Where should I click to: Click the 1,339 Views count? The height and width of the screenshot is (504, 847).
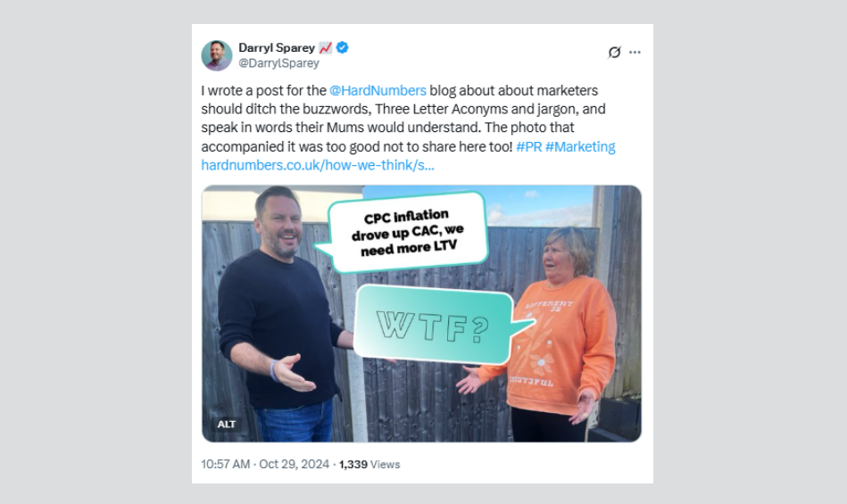[x=370, y=464]
